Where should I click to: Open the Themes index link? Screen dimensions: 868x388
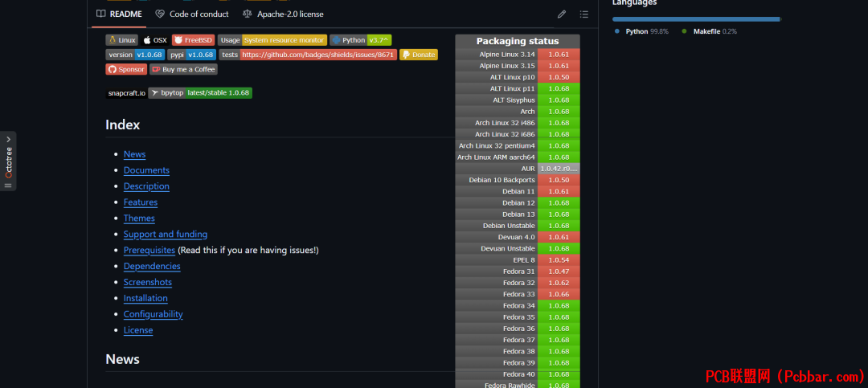pyautogui.click(x=139, y=218)
